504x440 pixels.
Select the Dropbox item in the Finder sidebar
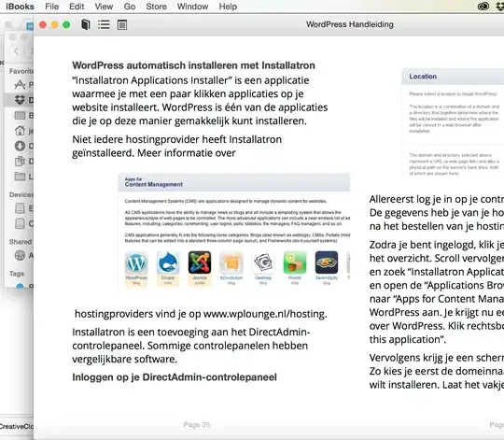(x=20, y=100)
